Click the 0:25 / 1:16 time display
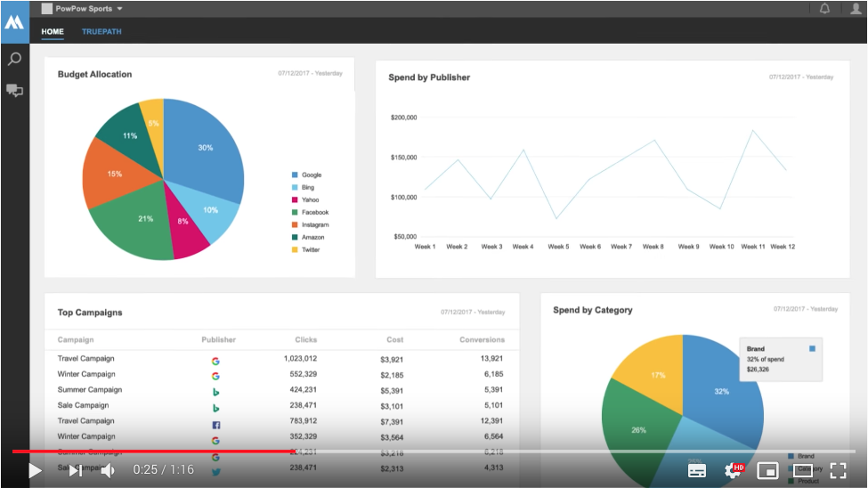This screenshot has width=868, height=488. (x=163, y=469)
